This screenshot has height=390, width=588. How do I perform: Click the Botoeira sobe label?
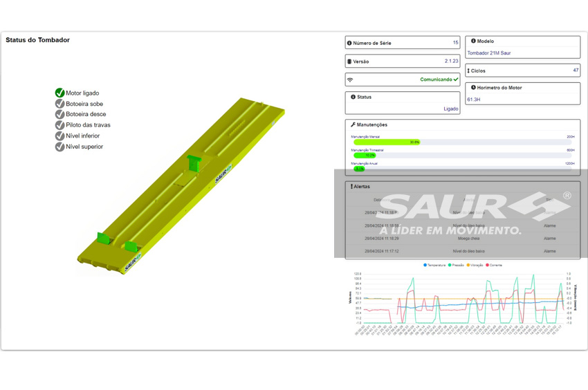84,104
